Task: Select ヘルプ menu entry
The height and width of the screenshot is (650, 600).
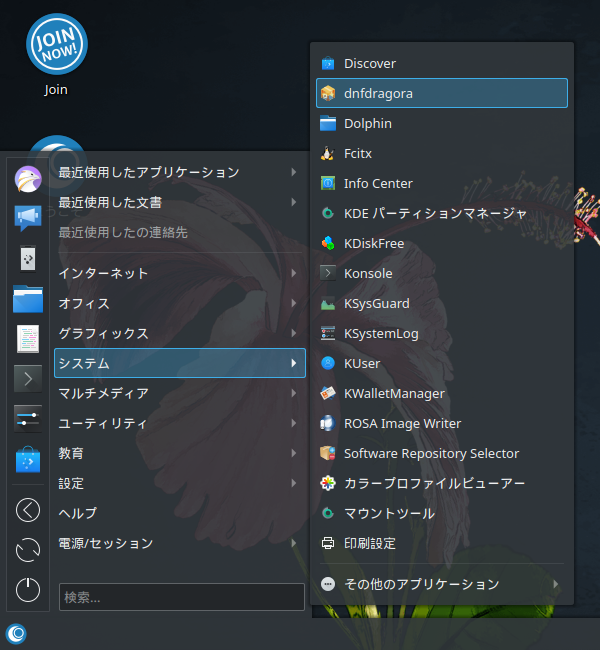Action: pyautogui.click(x=180, y=513)
